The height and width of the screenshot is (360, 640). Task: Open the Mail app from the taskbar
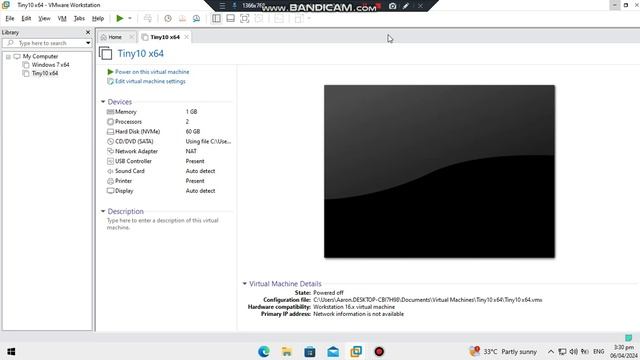click(x=333, y=351)
